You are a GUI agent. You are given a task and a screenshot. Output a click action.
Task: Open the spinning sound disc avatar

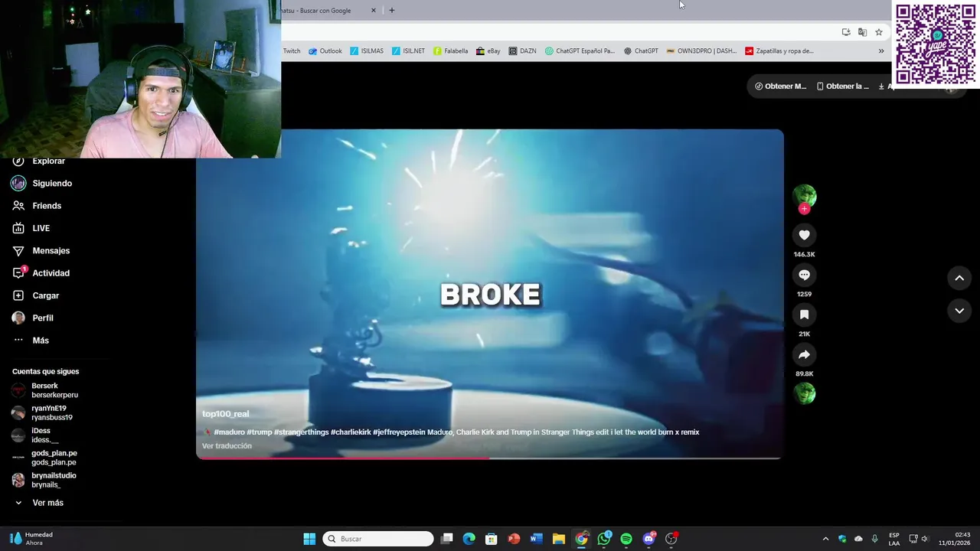(804, 393)
